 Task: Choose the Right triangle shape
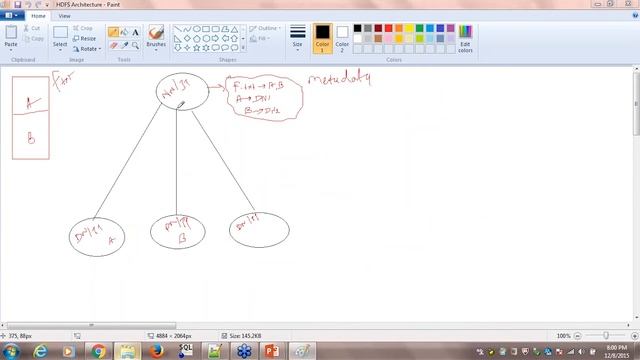[x=178, y=39]
